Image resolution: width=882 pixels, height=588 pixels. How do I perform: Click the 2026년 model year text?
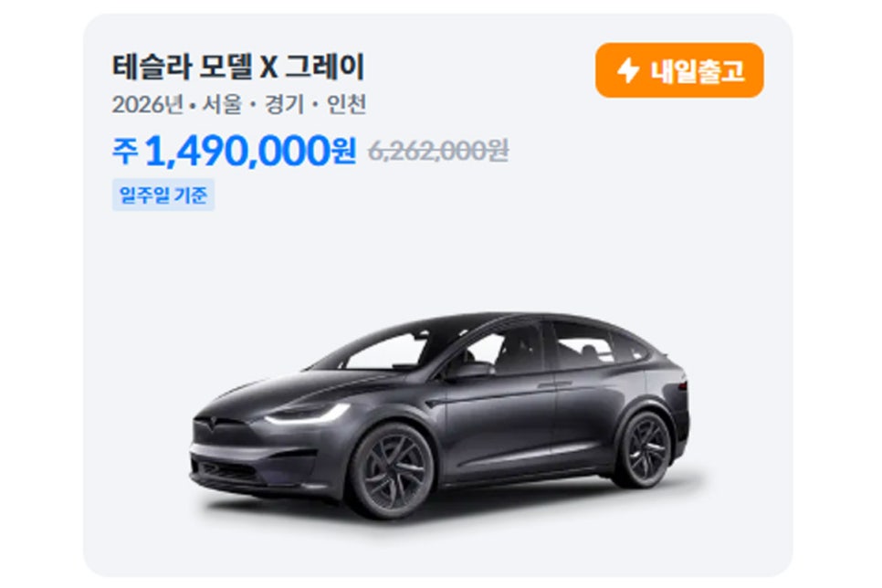(x=148, y=105)
